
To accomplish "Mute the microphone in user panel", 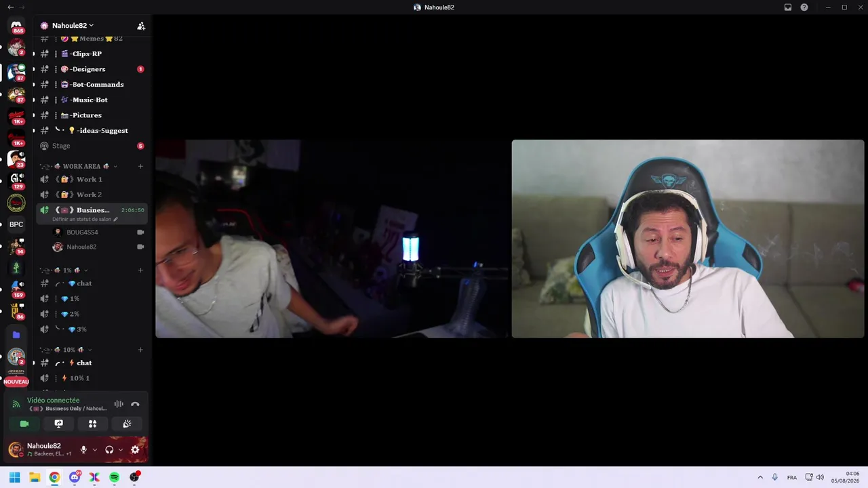I will tap(83, 449).
